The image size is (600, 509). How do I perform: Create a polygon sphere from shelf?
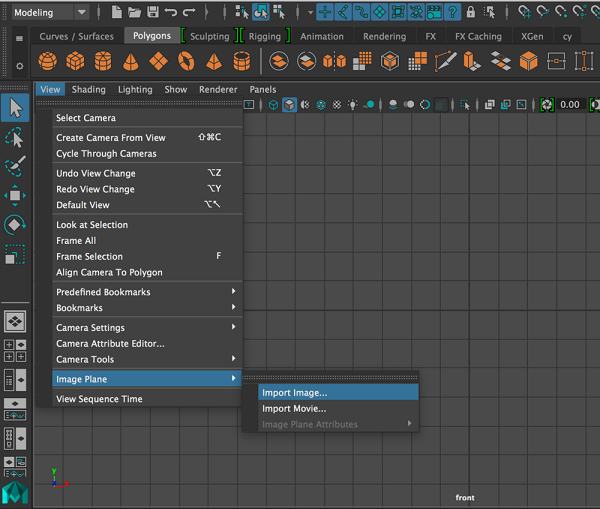[46, 62]
